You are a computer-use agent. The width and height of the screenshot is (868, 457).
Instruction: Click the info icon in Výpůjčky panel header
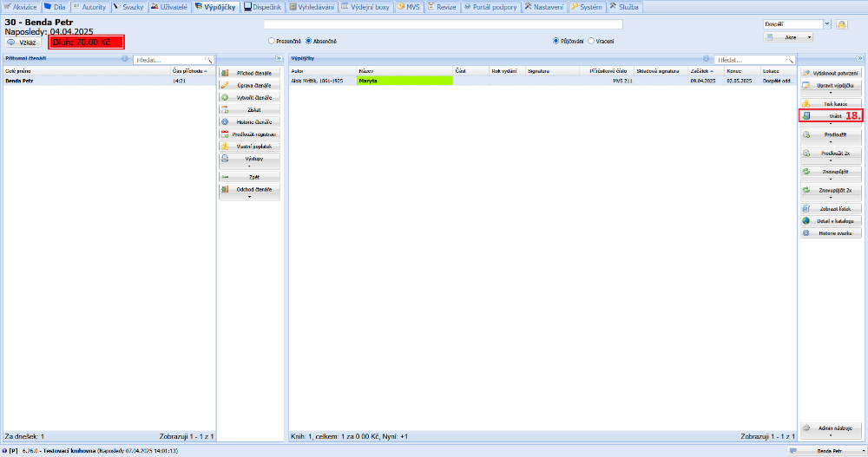point(706,59)
